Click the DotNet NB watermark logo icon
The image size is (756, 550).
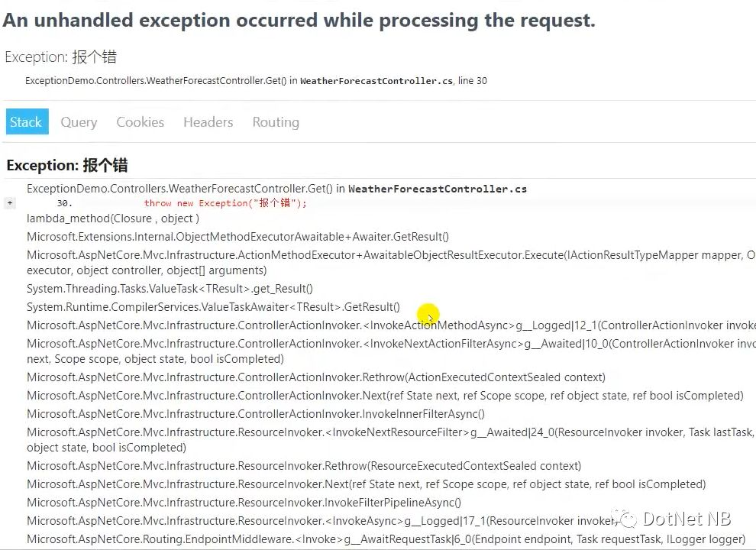coord(628,519)
